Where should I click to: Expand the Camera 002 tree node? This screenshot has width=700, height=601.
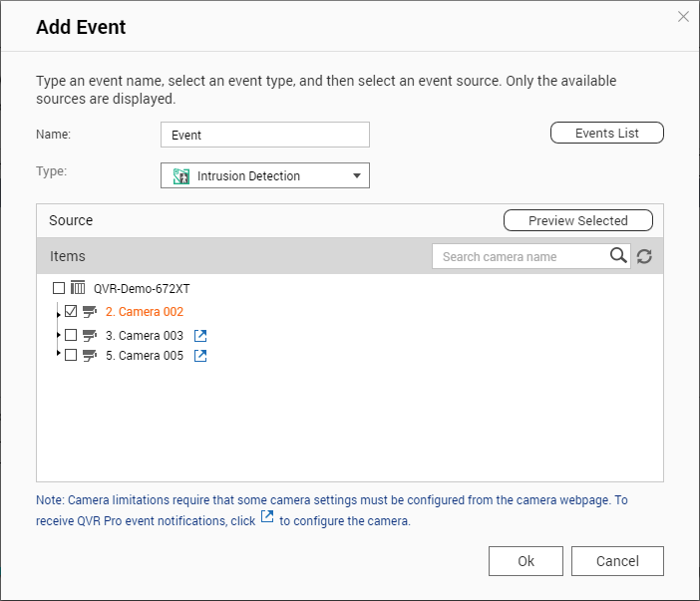click(x=59, y=314)
